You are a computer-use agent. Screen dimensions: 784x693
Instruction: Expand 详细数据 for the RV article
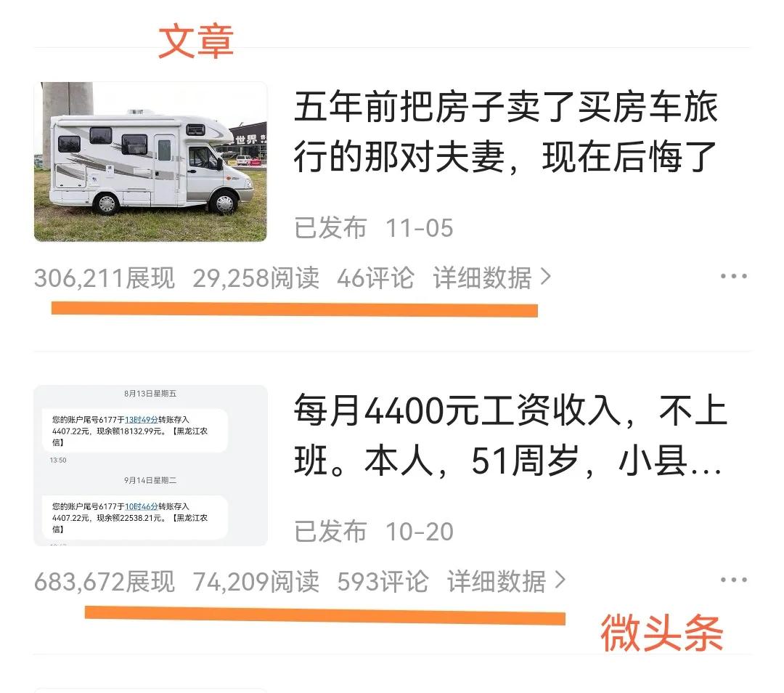coord(492,277)
